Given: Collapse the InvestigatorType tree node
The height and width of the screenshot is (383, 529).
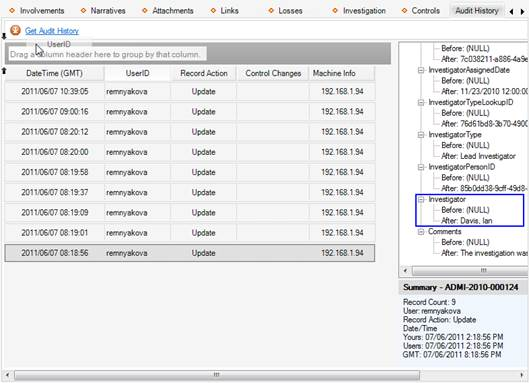Looking at the screenshot, I should coord(421,135).
